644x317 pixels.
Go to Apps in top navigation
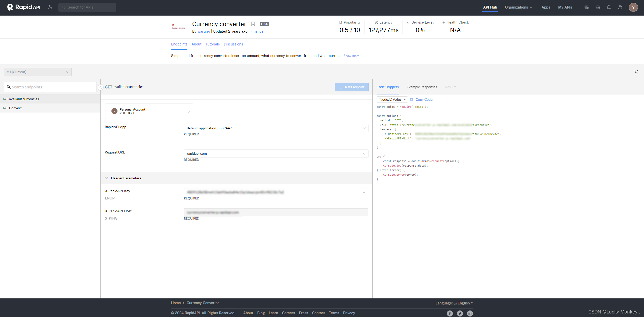[x=546, y=7]
